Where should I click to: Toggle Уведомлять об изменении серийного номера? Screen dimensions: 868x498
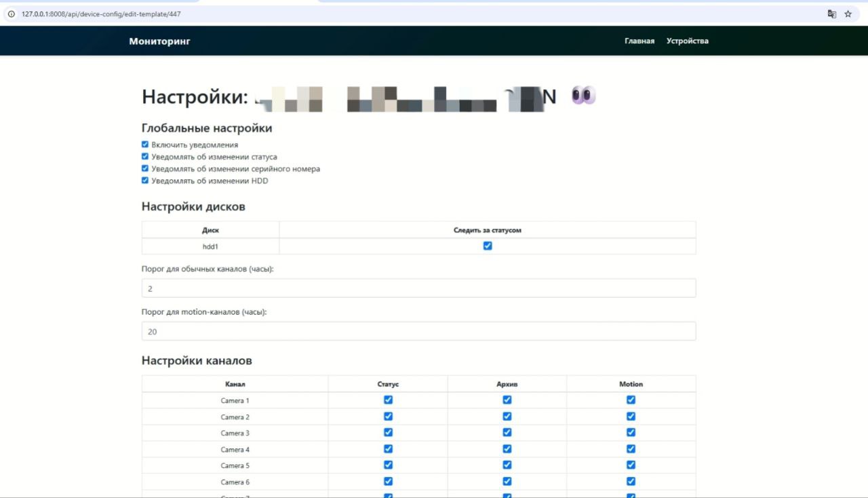(x=145, y=168)
